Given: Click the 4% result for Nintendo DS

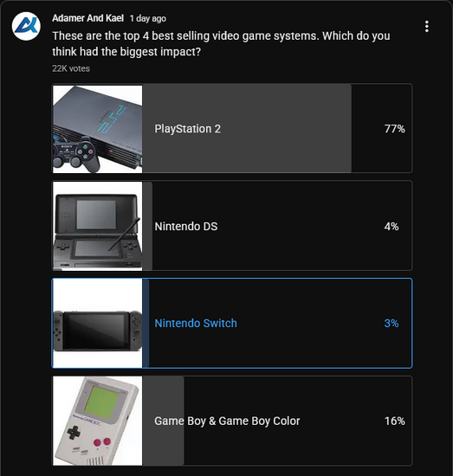Looking at the screenshot, I should (x=392, y=226).
